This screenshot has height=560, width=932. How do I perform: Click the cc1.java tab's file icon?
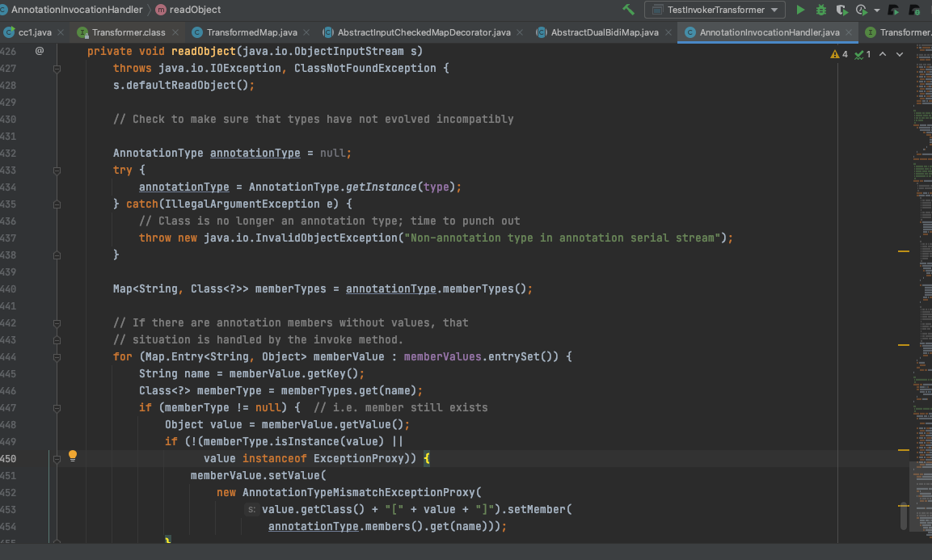point(9,32)
